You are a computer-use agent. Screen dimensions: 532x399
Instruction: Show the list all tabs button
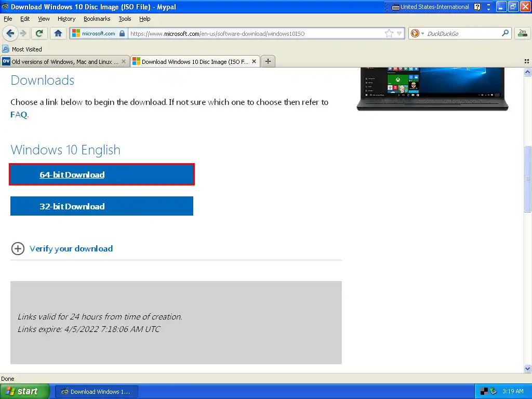click(527, 61)
